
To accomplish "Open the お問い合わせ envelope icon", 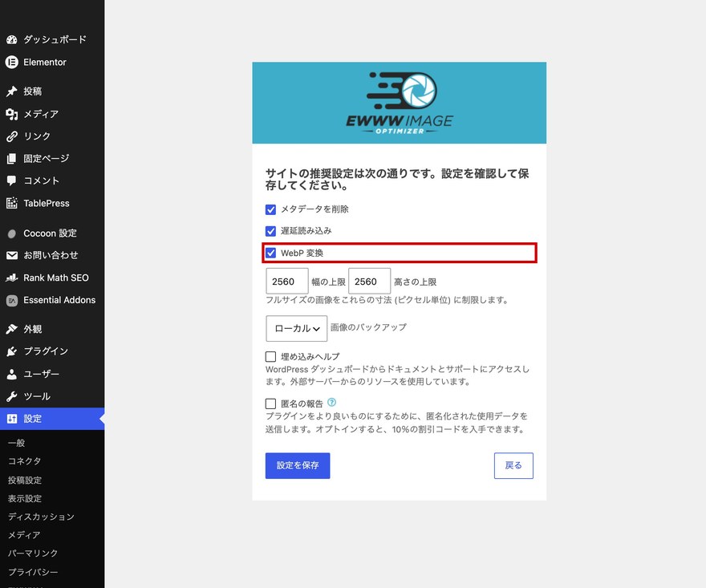I will [x=12, y=255].
